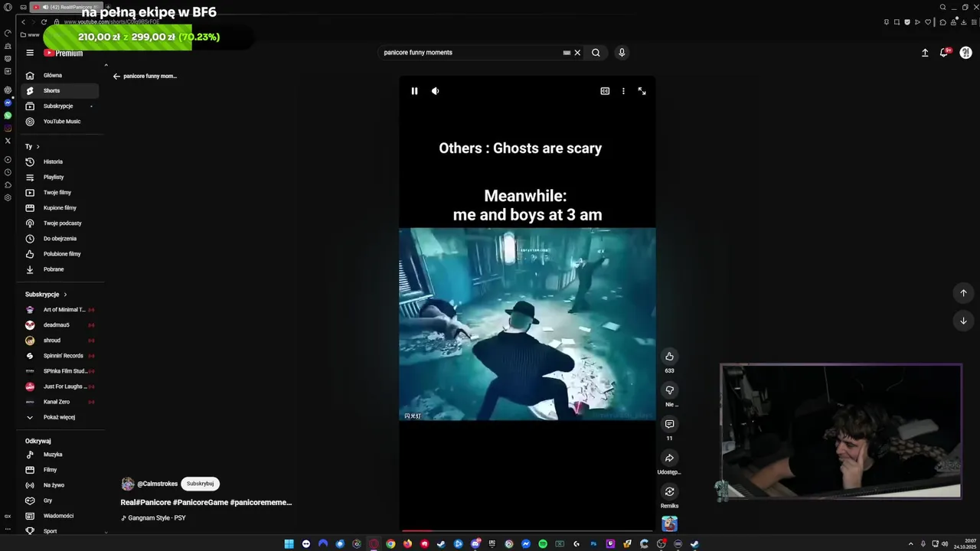Open Na żywo under Odkrywaj

coord(60,485)
